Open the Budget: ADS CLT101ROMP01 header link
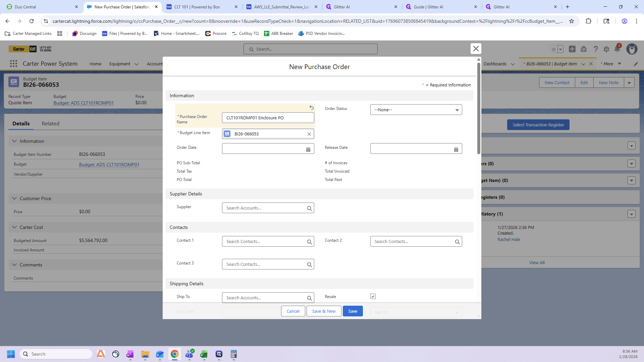 [84, 103]
